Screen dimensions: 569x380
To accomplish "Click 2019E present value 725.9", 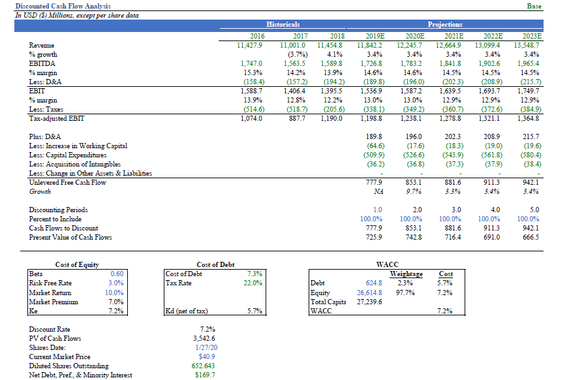I will (374, 237).
